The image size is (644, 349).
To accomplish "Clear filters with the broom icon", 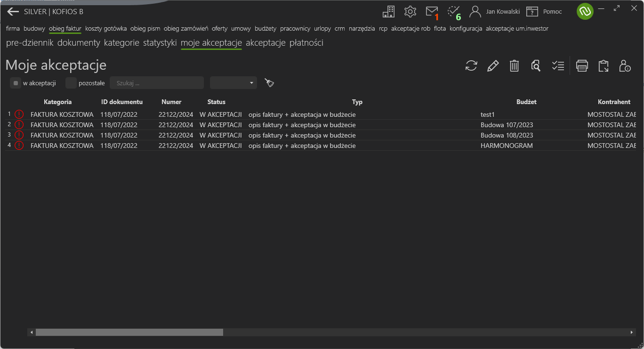I will [269, 83].
